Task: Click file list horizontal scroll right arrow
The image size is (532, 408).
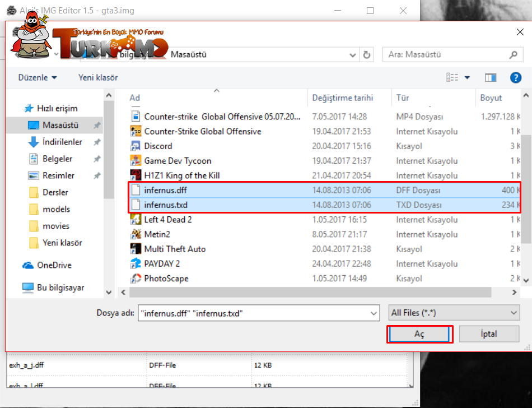Action: tap(514, 292)
